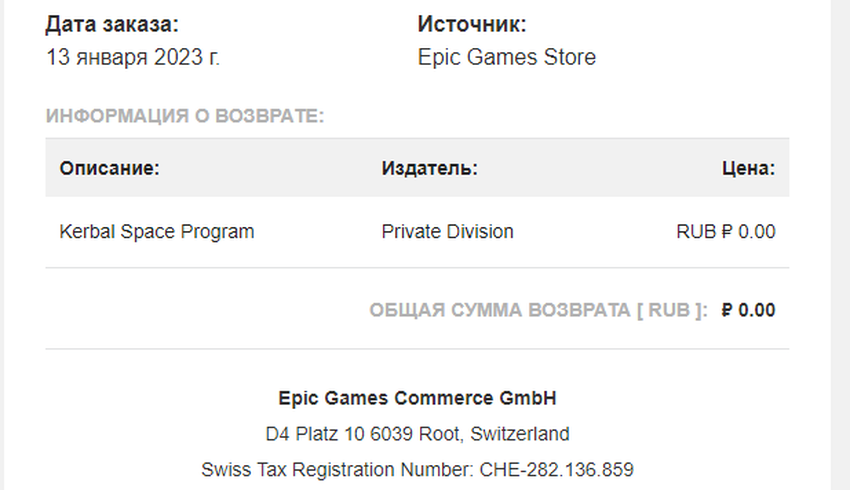Click the Epic Games Store source text
Image resolution: width=850 pixels, height=490 pixels.
[506, 57]
